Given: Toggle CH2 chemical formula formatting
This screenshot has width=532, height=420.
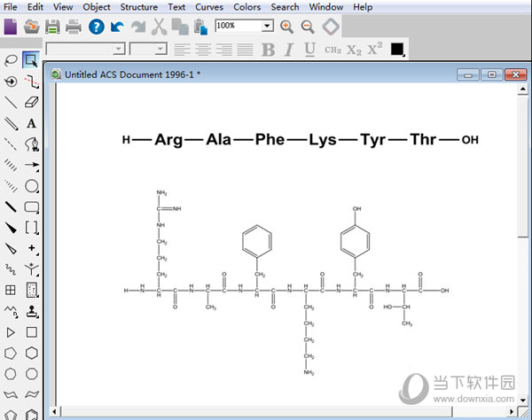Looking at the screenshot, I should coord(332,50).
